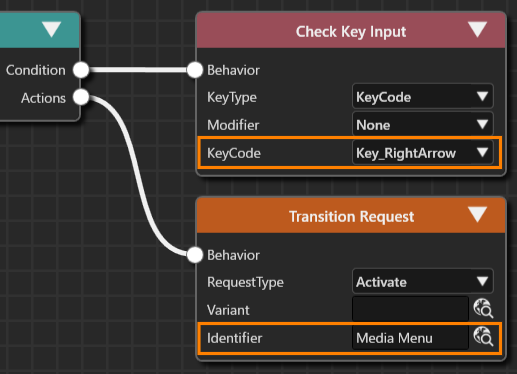Open the Variant field's browse search icon
The image size is (517, 374).
click(x=483, y=308)
